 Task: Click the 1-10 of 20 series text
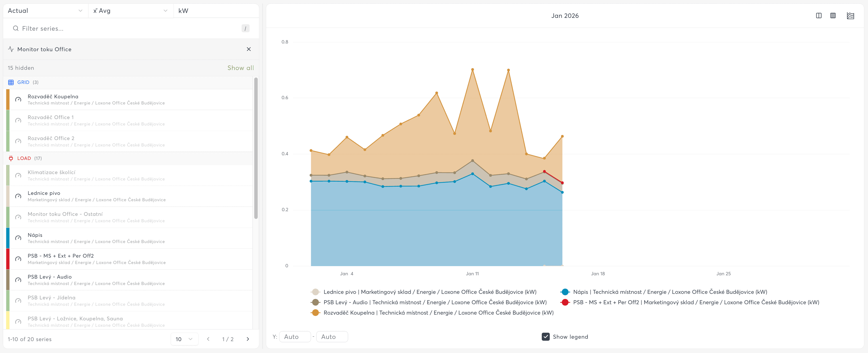(30, 339)
